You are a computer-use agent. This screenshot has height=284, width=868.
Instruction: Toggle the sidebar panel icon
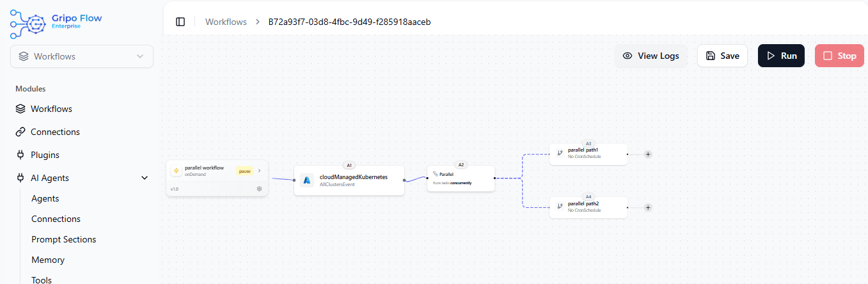pyautogui.click(x=180, y=22)
